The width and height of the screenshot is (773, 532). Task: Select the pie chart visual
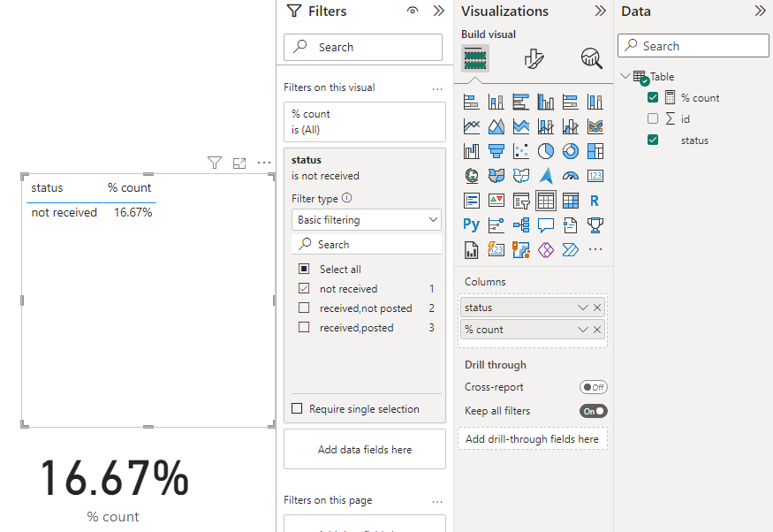click(546, 151)
